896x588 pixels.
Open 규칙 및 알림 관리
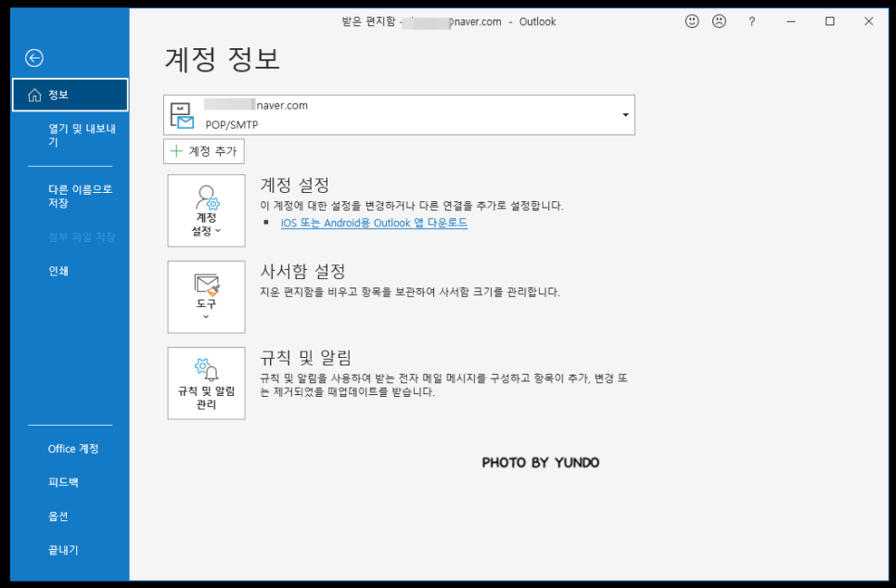(x=206, y=383)
